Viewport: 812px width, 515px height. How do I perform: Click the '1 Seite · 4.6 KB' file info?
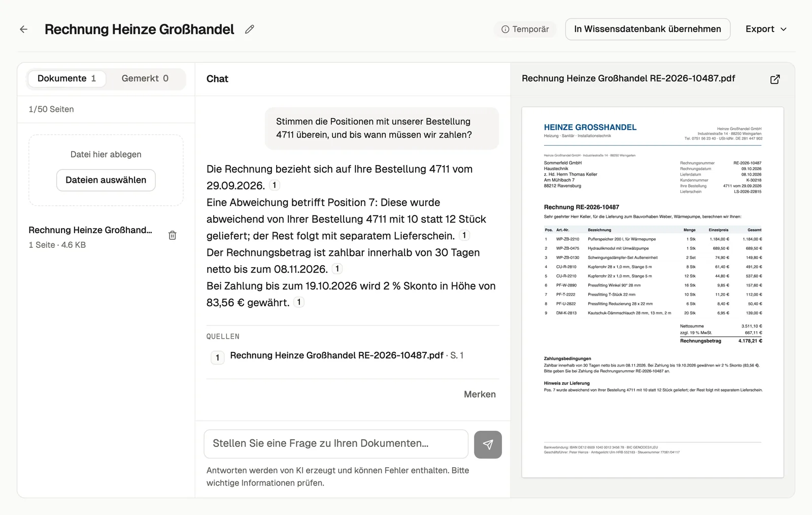coord(57,245)
